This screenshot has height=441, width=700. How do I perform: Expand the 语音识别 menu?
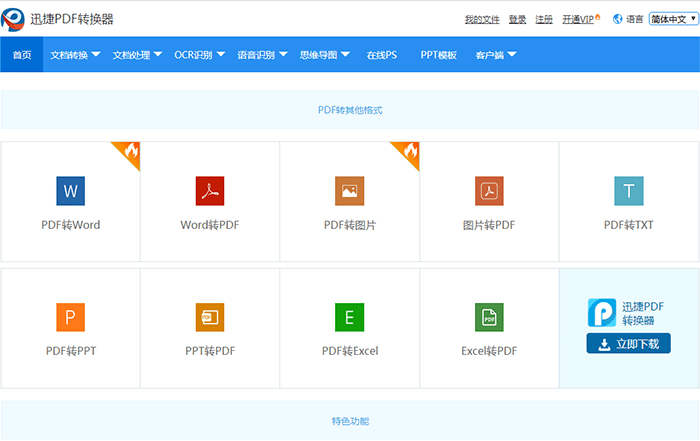(x=262, y=55)
